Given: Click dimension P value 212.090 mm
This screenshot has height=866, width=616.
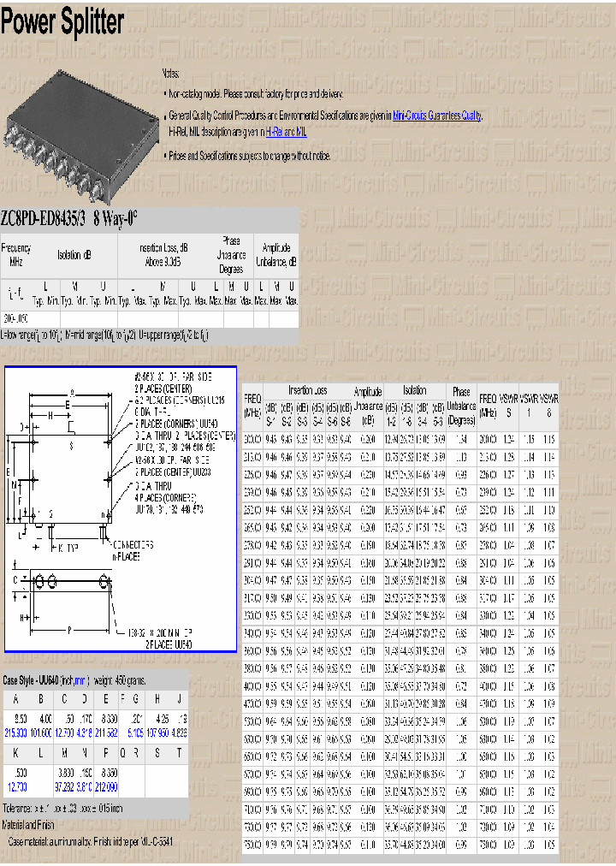Looking at the screenshot, I should click(106, 787).
